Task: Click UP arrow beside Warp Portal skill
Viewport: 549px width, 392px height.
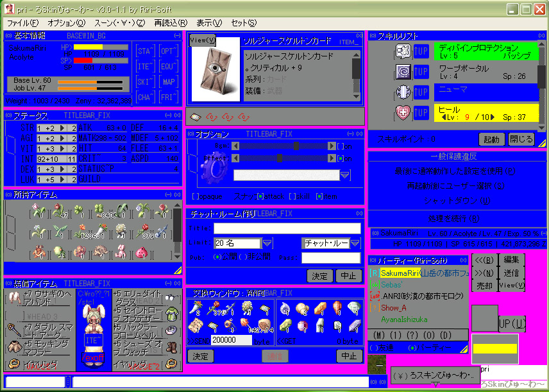Action: 421,71
